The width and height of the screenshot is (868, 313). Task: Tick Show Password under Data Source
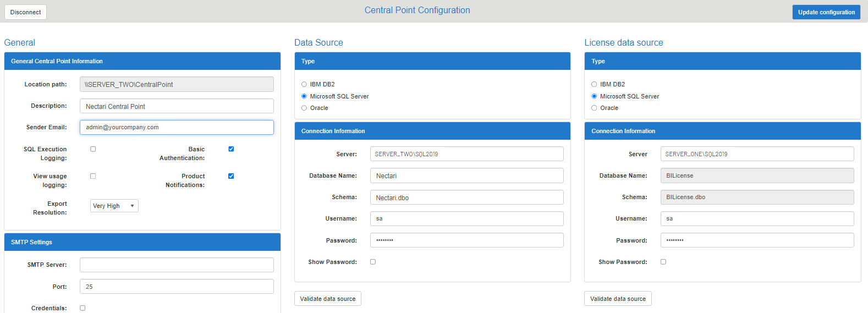373,262
